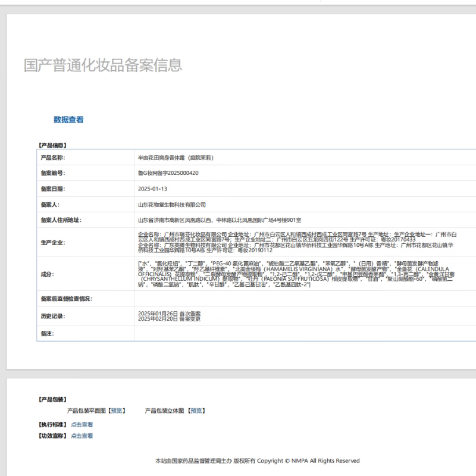Click the 历史记录 备案变更 entry
Screen dimensions: 476x476
click(169, 319)
